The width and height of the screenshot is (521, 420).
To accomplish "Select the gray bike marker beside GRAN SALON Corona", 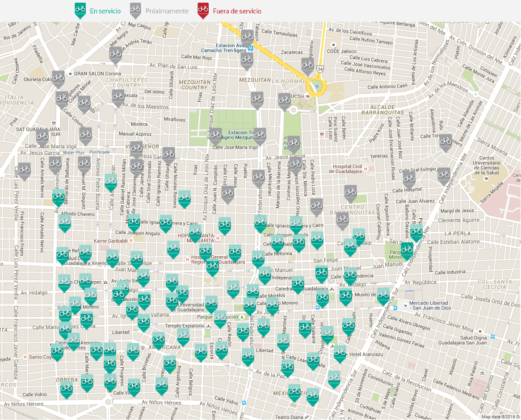I will point(59,78).
